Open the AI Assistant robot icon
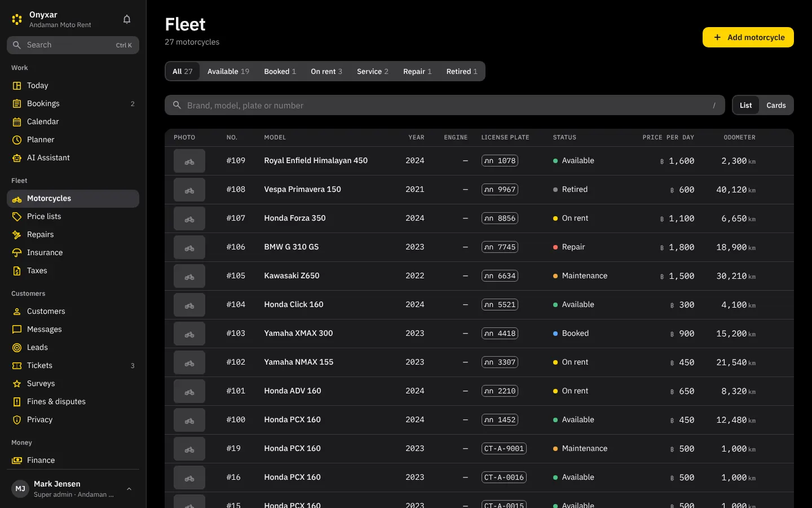 pos(17,158)
